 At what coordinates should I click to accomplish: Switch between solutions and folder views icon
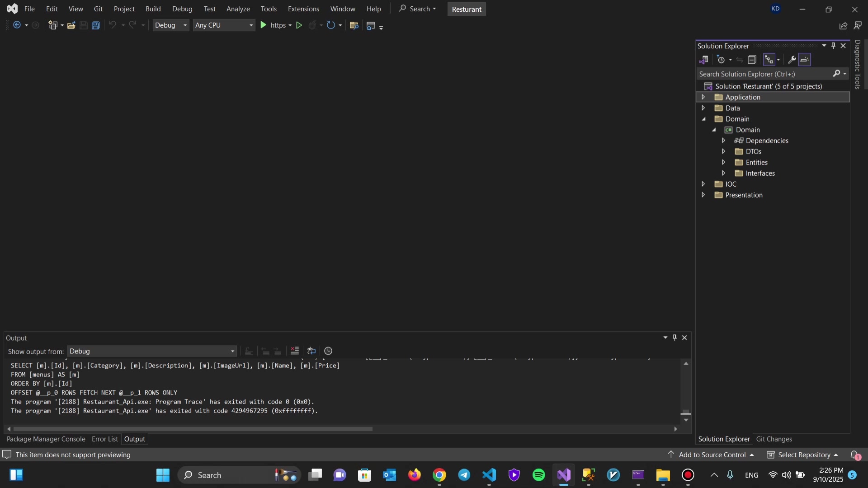click(x=704, y=60)
